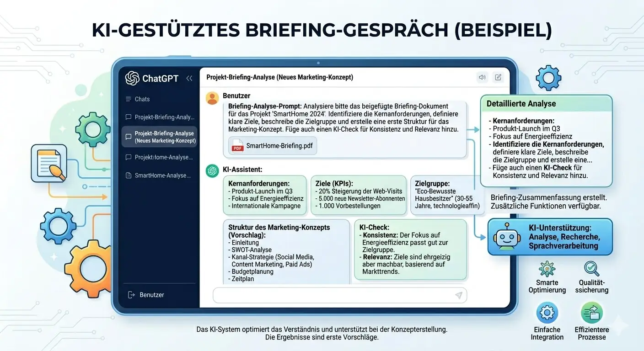Screen dimensions: 644x351
Task: Open Qualitätssicherung via its magnifier icon
Action: [592, 269]
